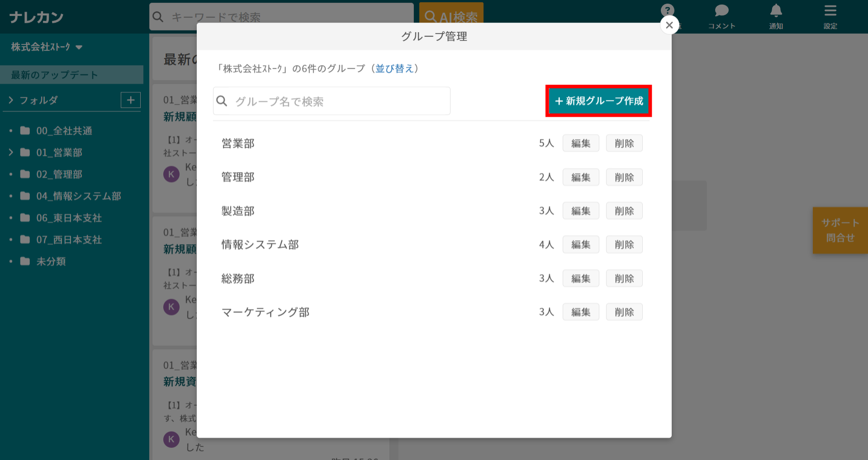Click the 00_全社共通 folder icon

[25, 131]
